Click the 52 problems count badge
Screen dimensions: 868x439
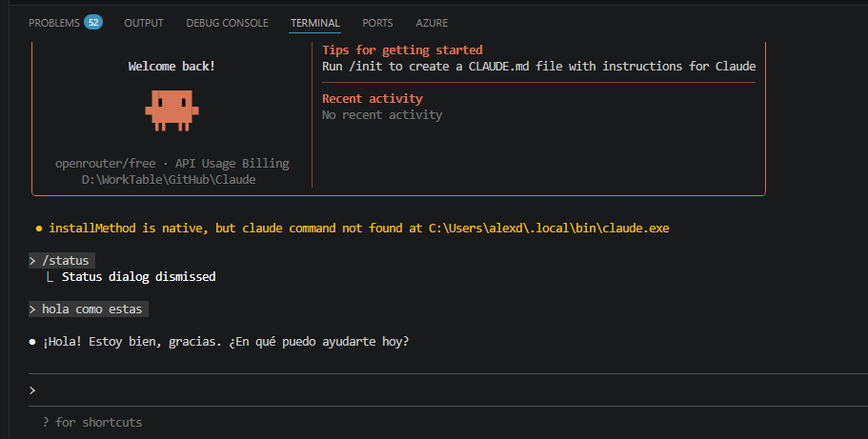[x=92, y=22]
